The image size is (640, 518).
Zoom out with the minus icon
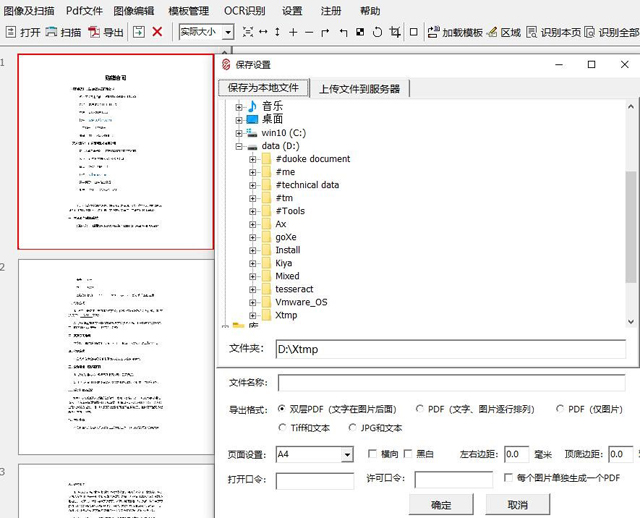309,32
